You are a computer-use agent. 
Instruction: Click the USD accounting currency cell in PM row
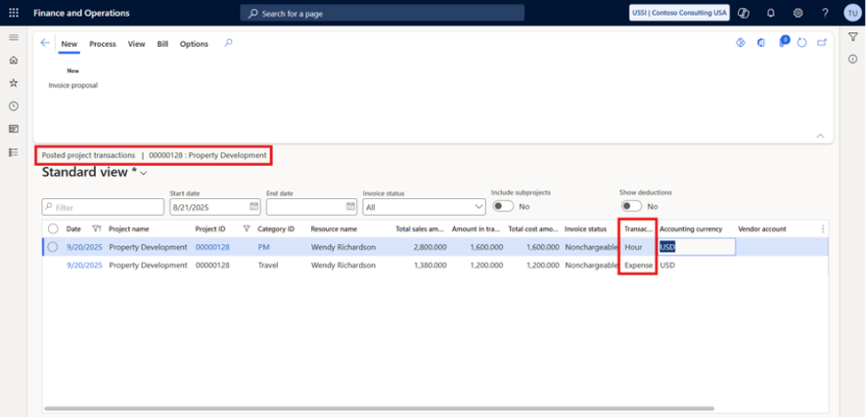pyautogui.click(x=697, y=247)
